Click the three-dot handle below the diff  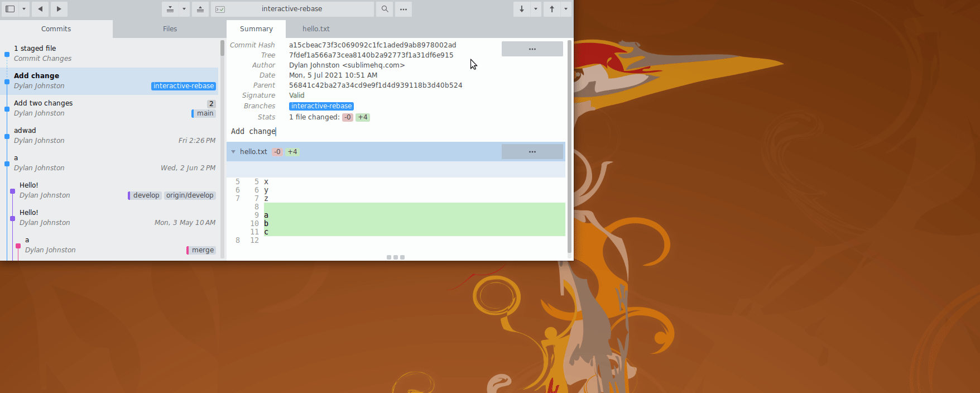point(396,257)
